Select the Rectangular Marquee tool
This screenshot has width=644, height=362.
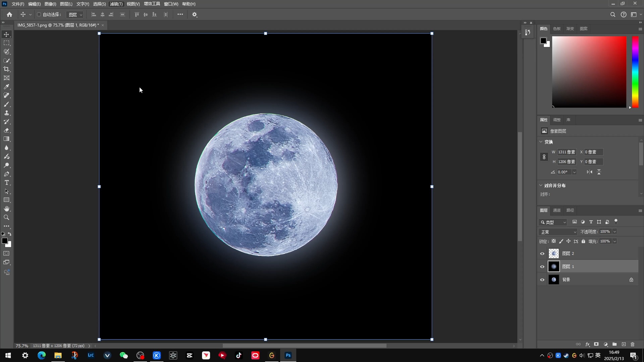pyautogui.click(x=6, y=43)
